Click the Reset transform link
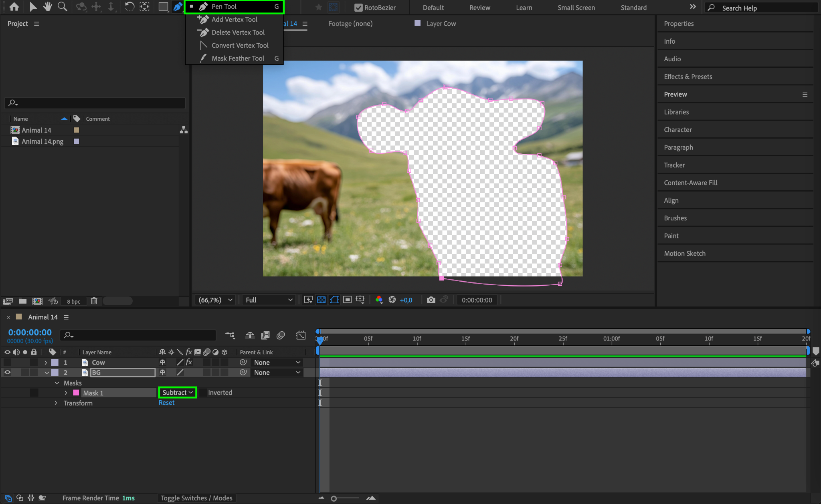Viewport: 821px width, 504px height. 166,403
